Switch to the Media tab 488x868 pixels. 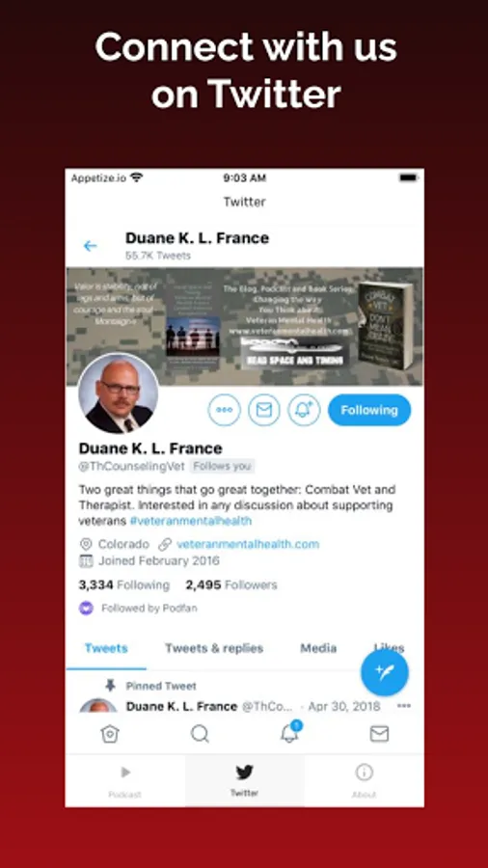[x=318, y=648]
